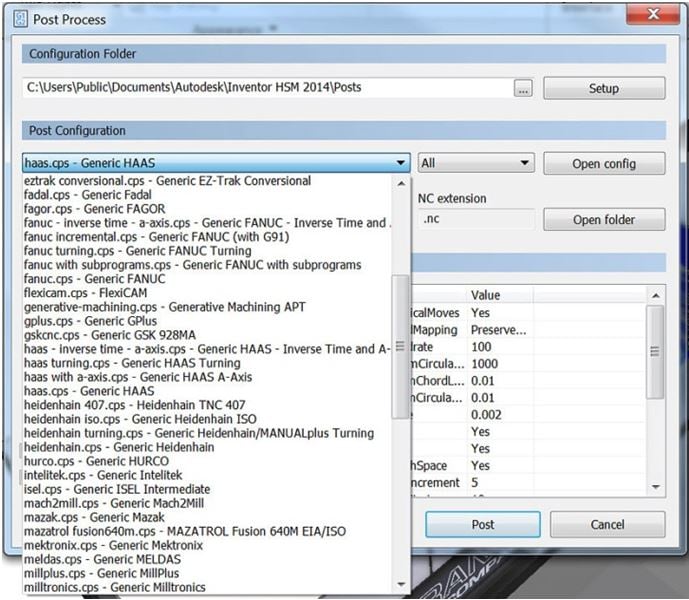Viewport: 689px width, 600px height.
Task: Click the Preserve... value cell
Action: pos(500,330)
